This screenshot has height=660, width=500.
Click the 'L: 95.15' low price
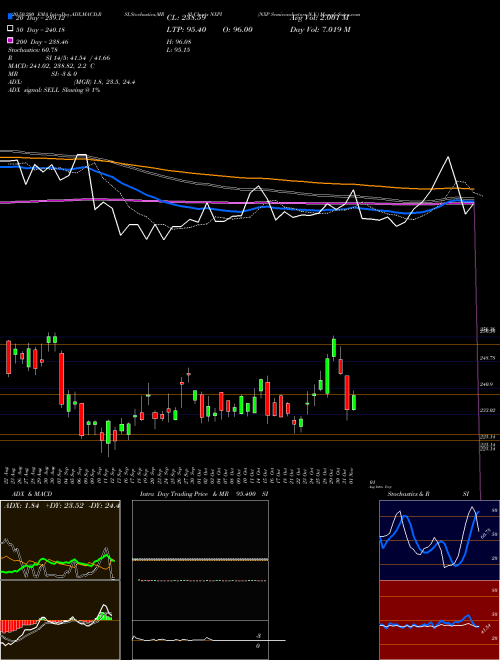pyautogui.click(x=178, y=50)
